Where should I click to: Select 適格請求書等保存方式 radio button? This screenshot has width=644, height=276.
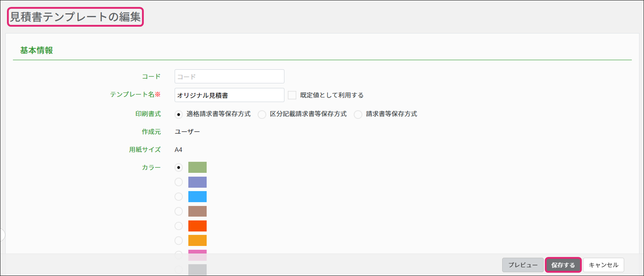click(179, 114)
